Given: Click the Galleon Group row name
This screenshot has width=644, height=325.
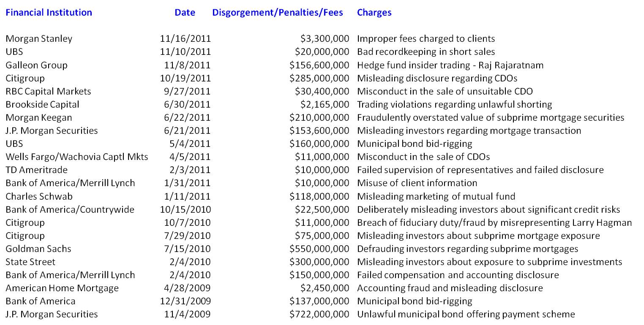Looking at the screenshot, I should click(36, 65).
